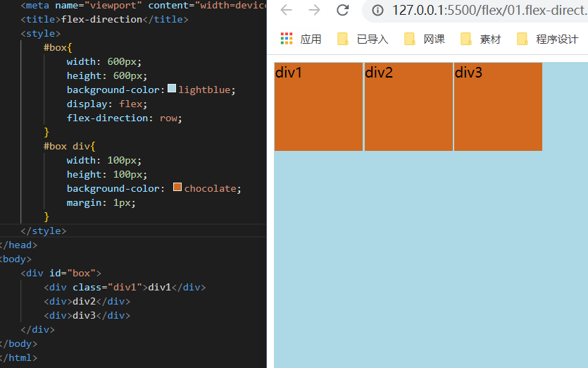Image resolution: width=588 pixels, height=368 pixels.
Task: Click the div id="box" opening tag
Action: (61, 274)
